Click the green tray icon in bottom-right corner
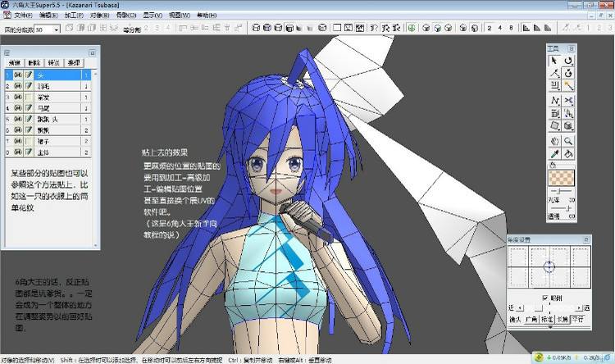 [539, 357]
